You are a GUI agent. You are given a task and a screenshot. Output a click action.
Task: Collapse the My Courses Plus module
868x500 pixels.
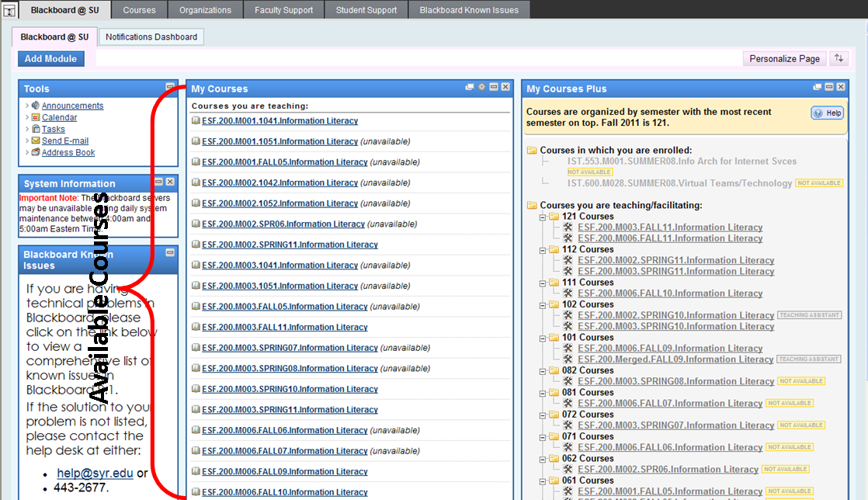829,87
